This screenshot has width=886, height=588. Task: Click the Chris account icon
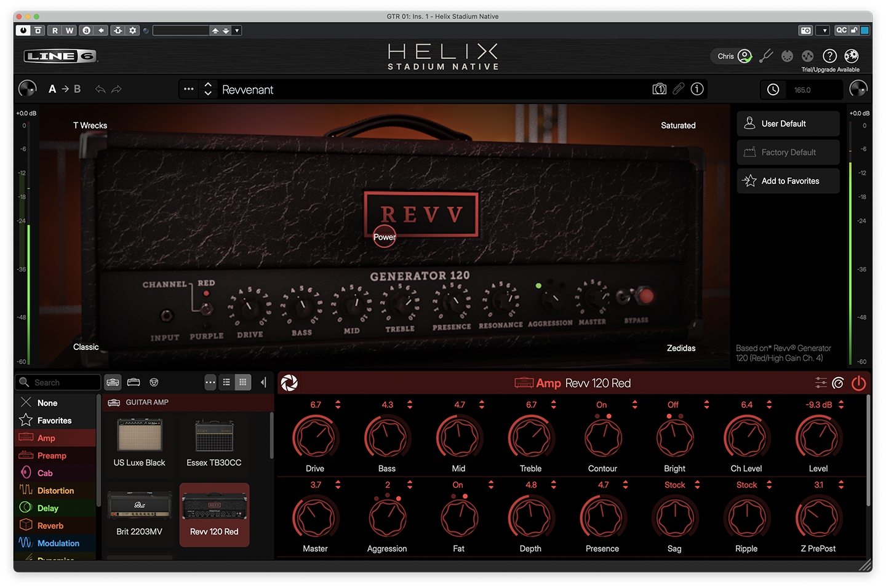[744, 57]
